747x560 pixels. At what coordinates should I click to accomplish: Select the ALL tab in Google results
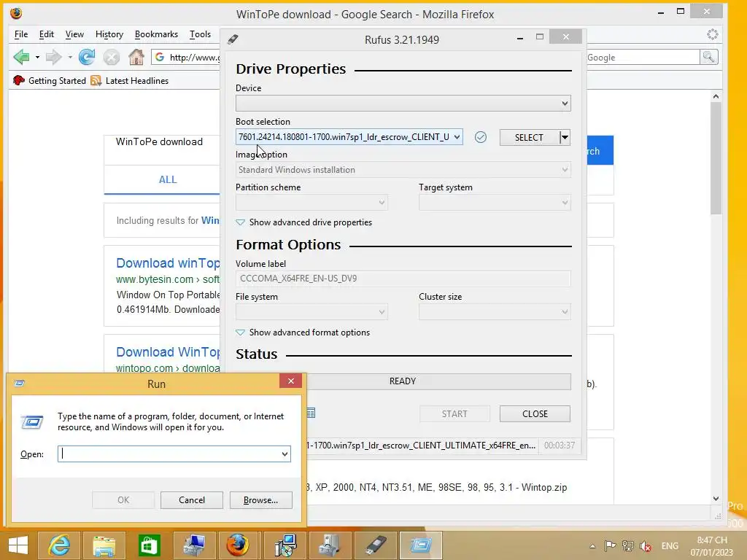[x=168, y=179]
